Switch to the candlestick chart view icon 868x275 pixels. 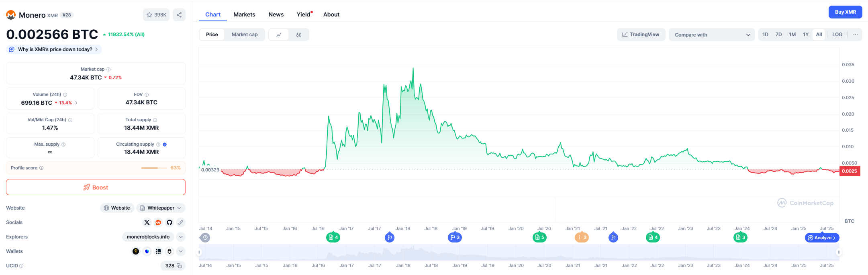click(299, 35)
